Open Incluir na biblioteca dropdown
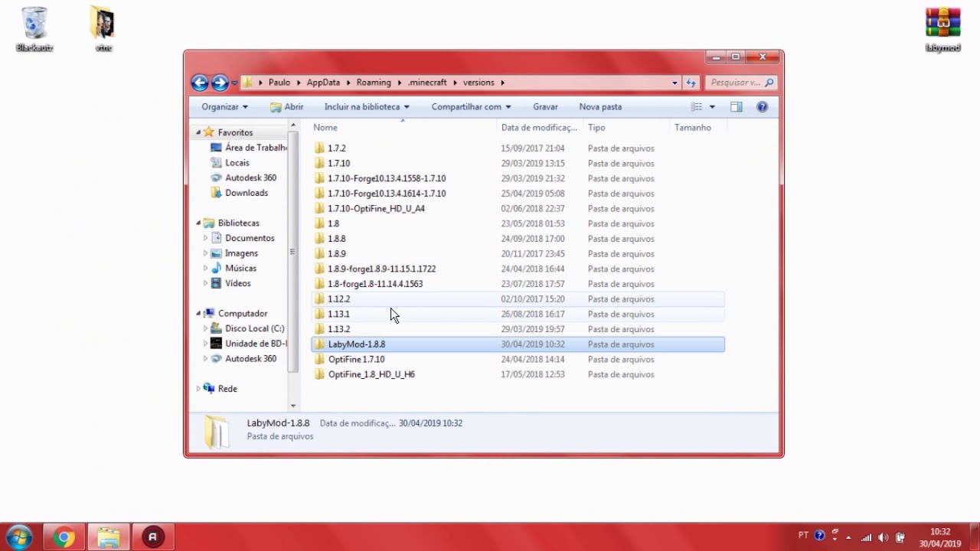Viewport: 980px width, 551px height. pyautogui.click(x=367, y=107)
